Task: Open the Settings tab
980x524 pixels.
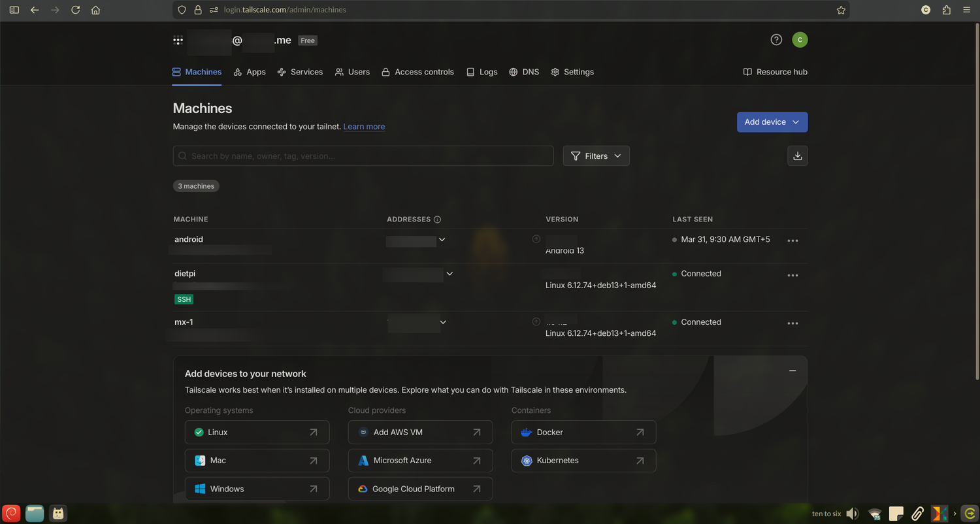Action: tap(572, 72)
